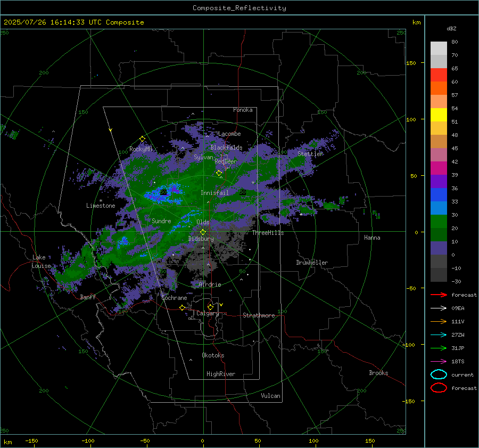
Task: Click the Didsbury town label
Action: pos(201,239)
